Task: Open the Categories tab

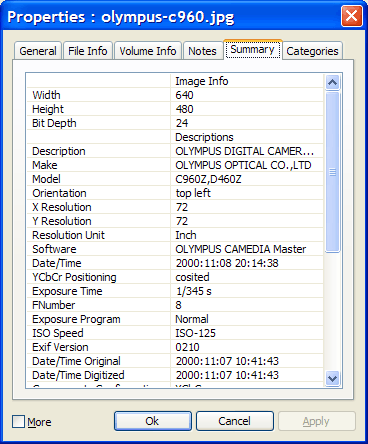Action: coord(312,51)
